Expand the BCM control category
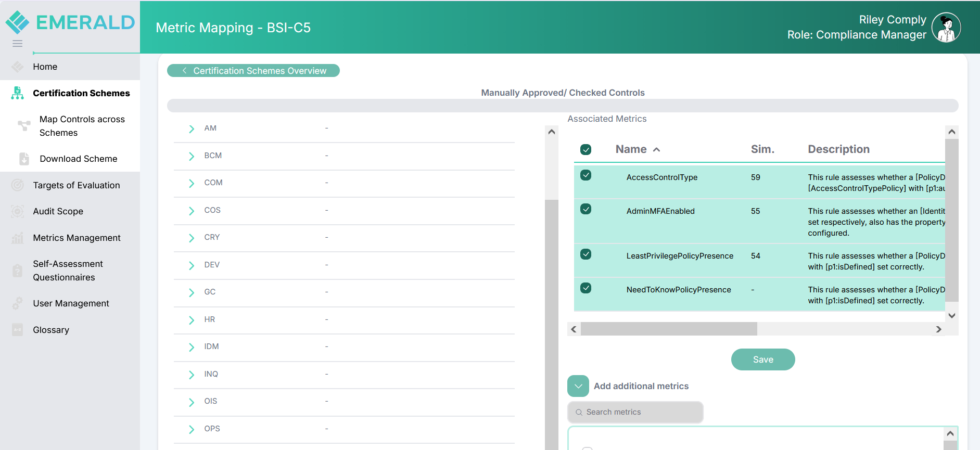The image size is (980, 450). tap(192, 156)
